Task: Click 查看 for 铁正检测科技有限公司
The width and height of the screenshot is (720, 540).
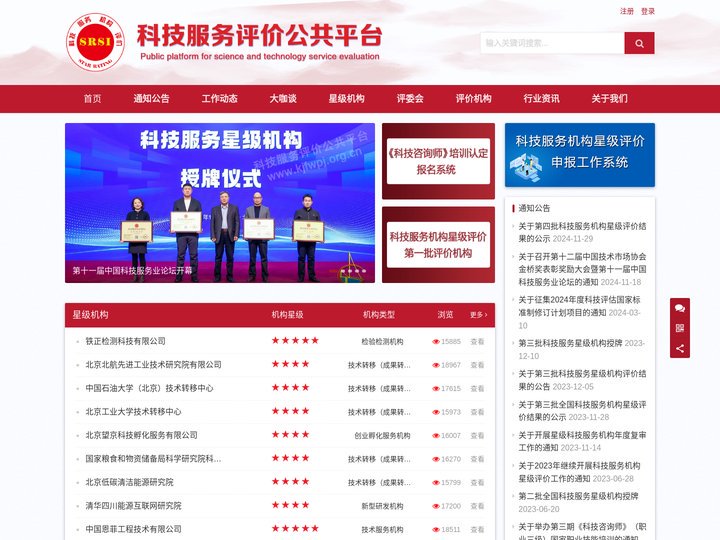Action: 477,342
